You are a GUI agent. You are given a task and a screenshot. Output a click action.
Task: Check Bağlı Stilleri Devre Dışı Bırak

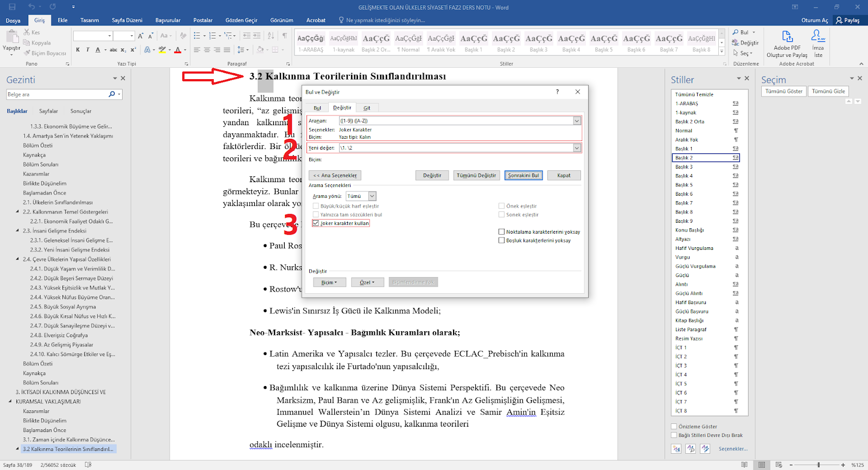tap(674, 435)
